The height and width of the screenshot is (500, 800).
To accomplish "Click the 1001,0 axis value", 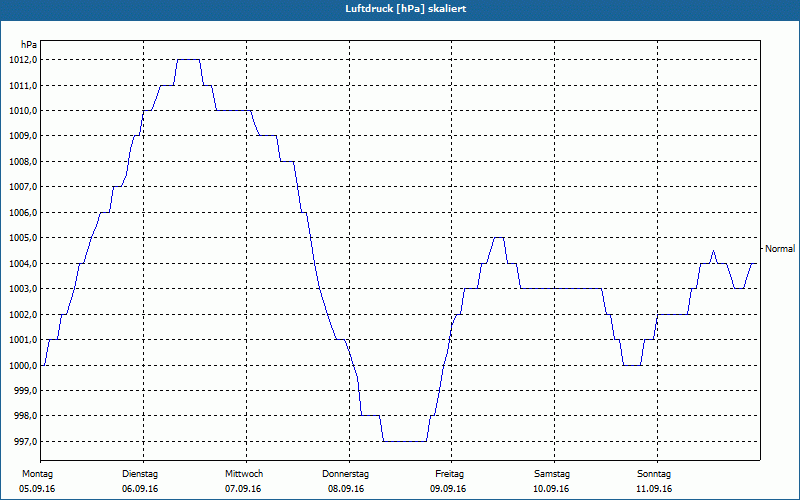I will click(x=23, y=340).
